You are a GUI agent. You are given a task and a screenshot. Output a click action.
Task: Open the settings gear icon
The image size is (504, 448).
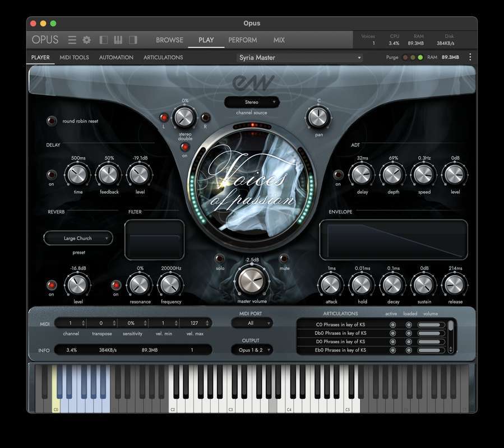coord(87,40)
